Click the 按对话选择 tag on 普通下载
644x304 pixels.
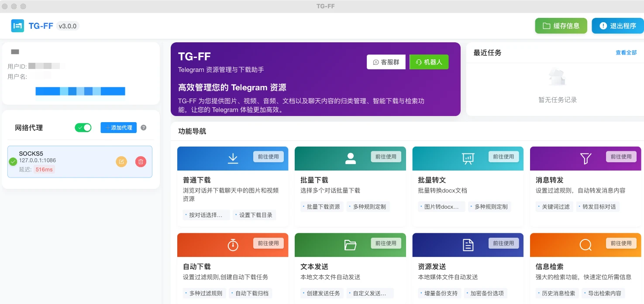coord(206,215)
